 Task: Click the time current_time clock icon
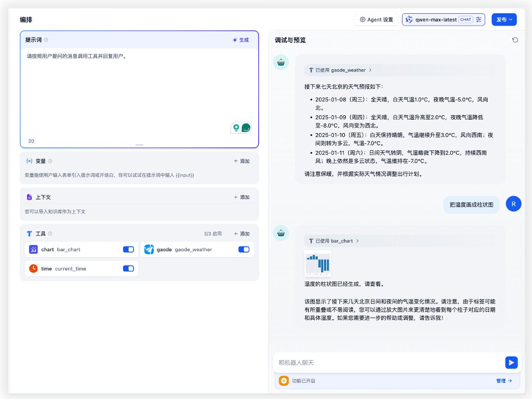(33, 268)
